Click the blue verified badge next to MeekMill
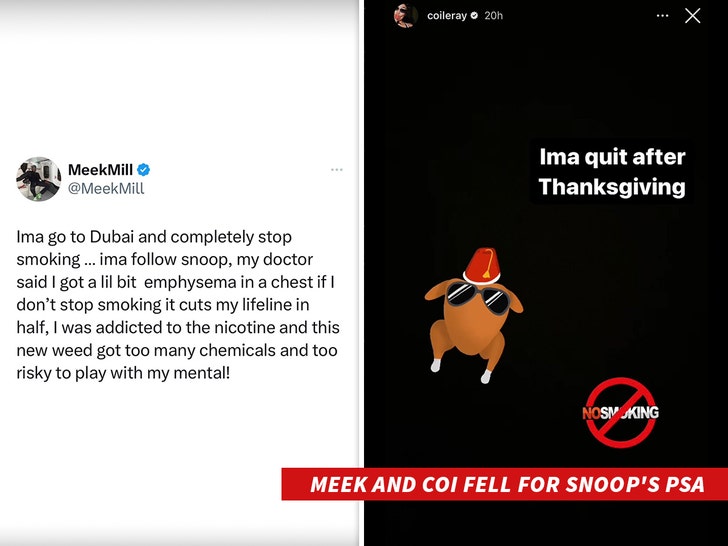This screenshot has width=728, height=546. 143,170
